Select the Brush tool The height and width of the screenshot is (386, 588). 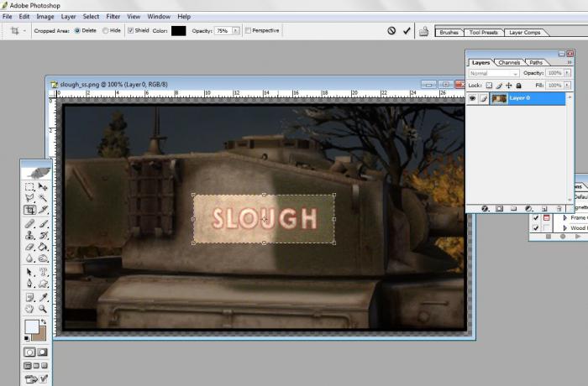(x=43, y=224)
